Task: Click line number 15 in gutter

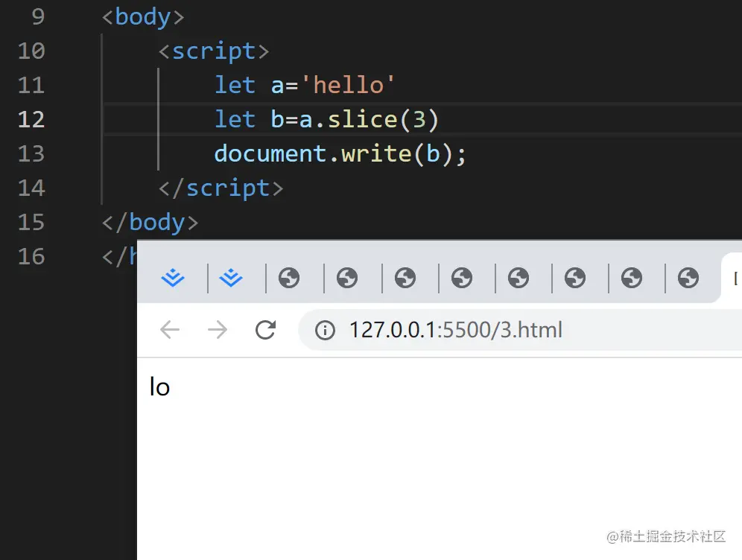Action: [31, 223]
